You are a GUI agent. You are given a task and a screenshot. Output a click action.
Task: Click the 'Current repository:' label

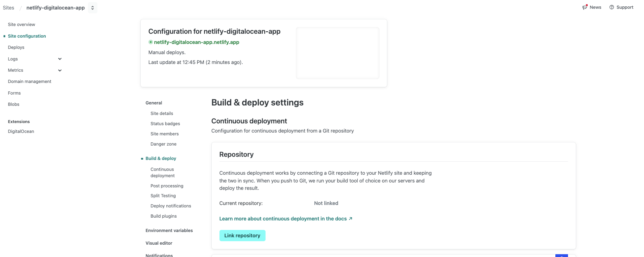pyautogui.click(x=241, y=203)
